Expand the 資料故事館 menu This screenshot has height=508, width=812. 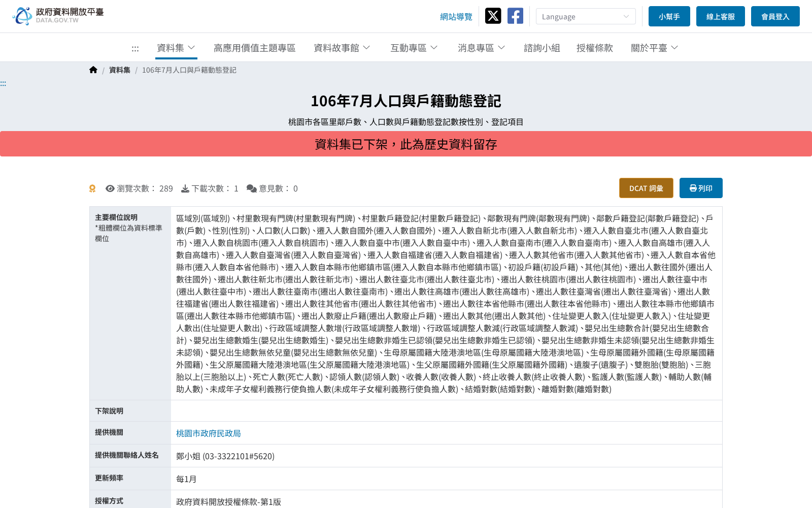(x=342, y=48)
